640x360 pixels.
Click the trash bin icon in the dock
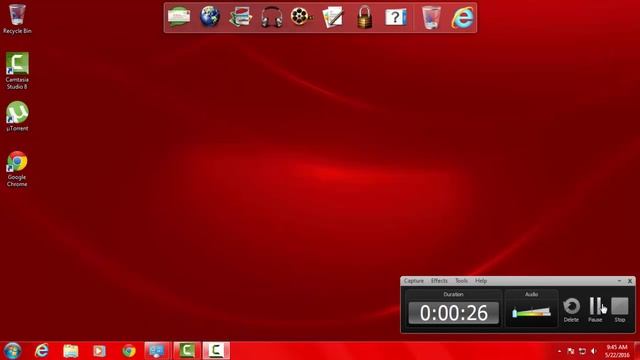pyautogui.click(x=431, y=17)
